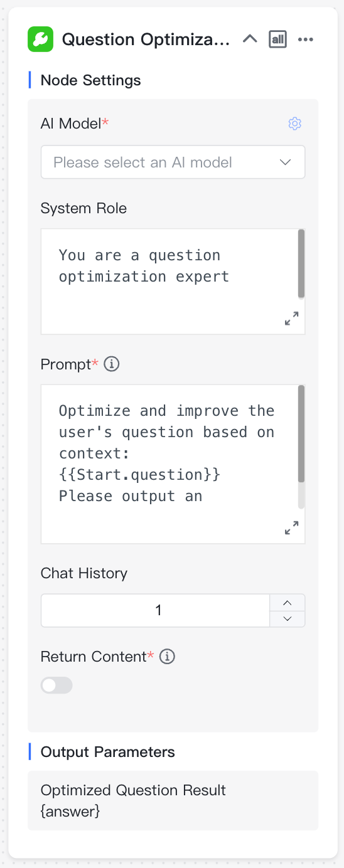
Task: Increase the Chat History count with up arrow
Action: click(x=288, y=603)
